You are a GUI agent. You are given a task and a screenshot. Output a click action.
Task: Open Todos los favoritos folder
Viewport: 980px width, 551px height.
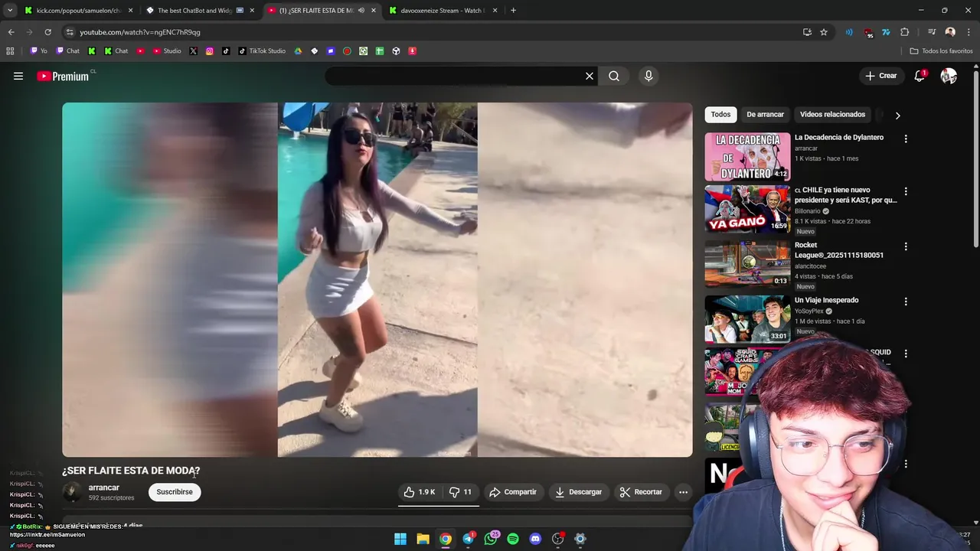point(941,51)
